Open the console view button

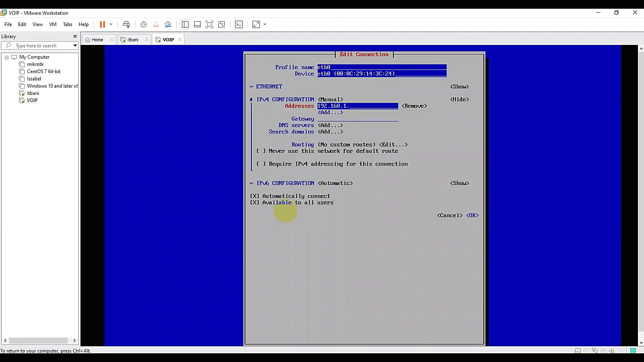tap(239, 24)
